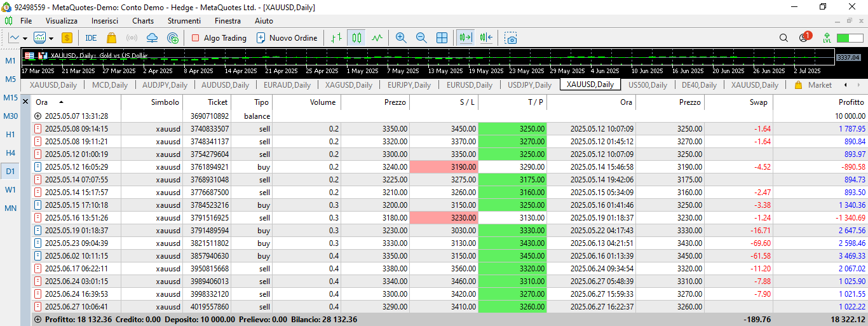Select the MN timeframe
This screenshot has height=326, width=868.
click(10, 208)
